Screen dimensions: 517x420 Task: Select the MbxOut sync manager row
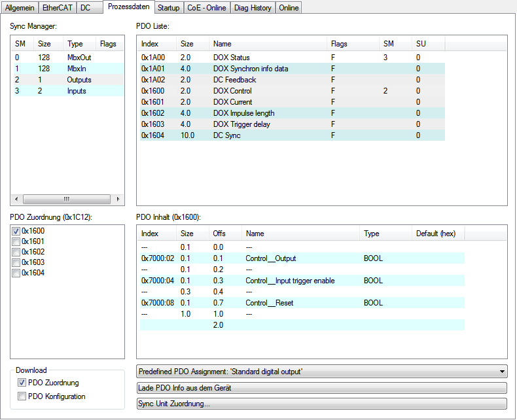[67, 58]
